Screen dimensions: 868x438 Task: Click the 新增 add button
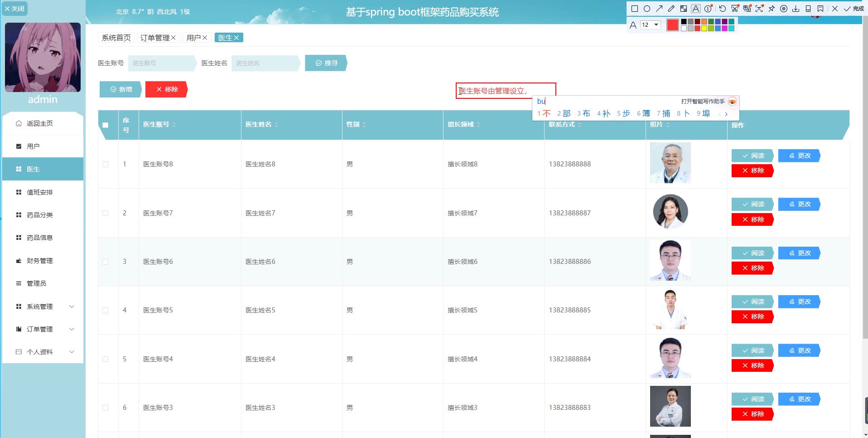pyautogui.click(x=121, y=89)
